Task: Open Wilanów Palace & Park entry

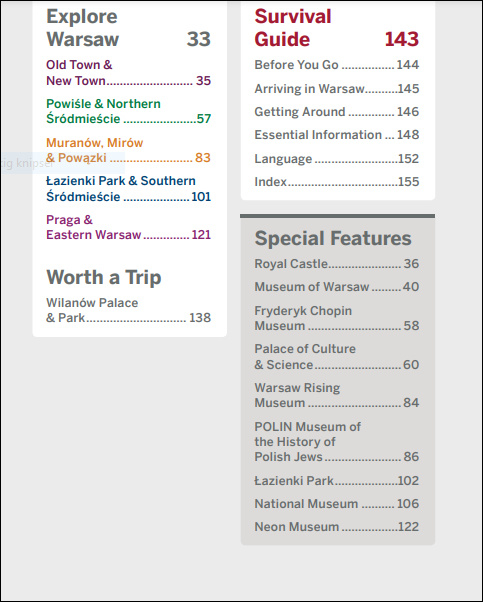Action: [128, 310]
